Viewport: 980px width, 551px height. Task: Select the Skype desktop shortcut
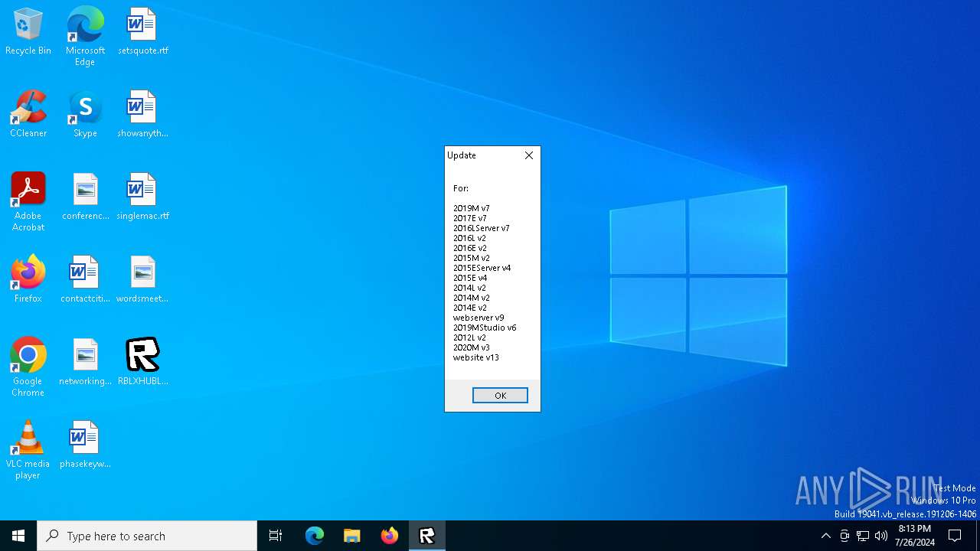tap(85, 114)
